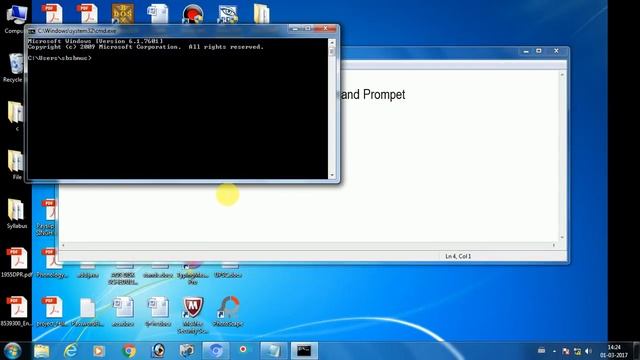Click the Notepad horizontal scrollbar right arrow
This screenshot has height=360, width=640.
tap(554, 245)
